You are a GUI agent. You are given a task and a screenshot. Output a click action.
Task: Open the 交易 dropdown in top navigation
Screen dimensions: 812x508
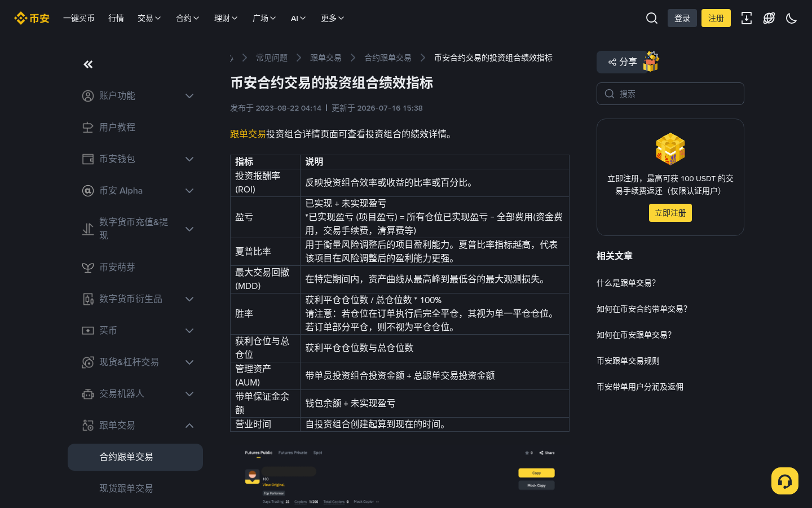pos(149,18)
